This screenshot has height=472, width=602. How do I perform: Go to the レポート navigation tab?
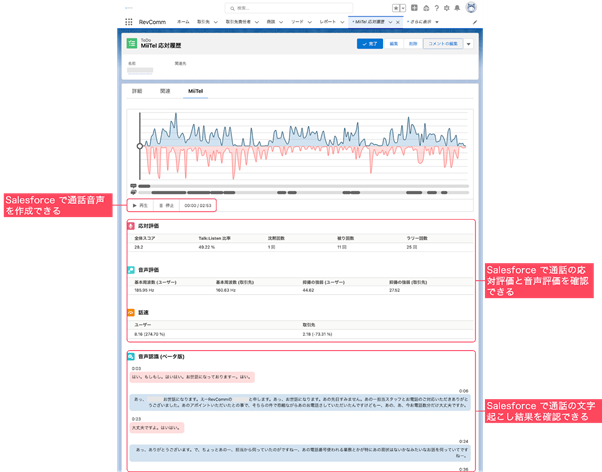point(327,22)
